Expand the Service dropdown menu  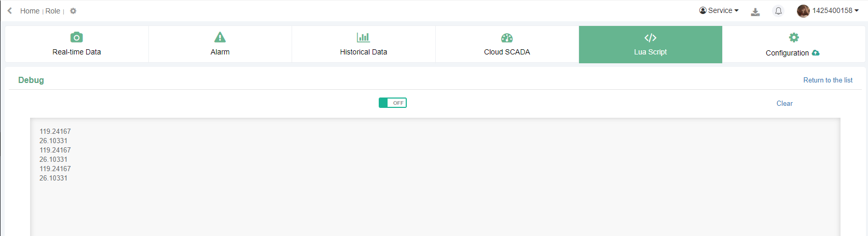tap(719, 10)
